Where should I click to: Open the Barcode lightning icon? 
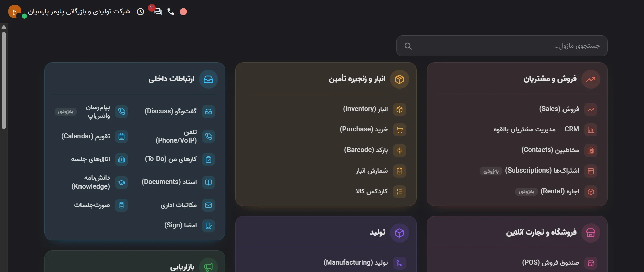coord(399,151)
